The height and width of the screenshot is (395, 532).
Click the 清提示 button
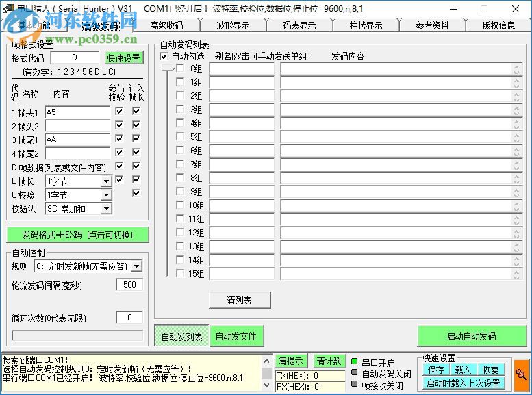291,361
